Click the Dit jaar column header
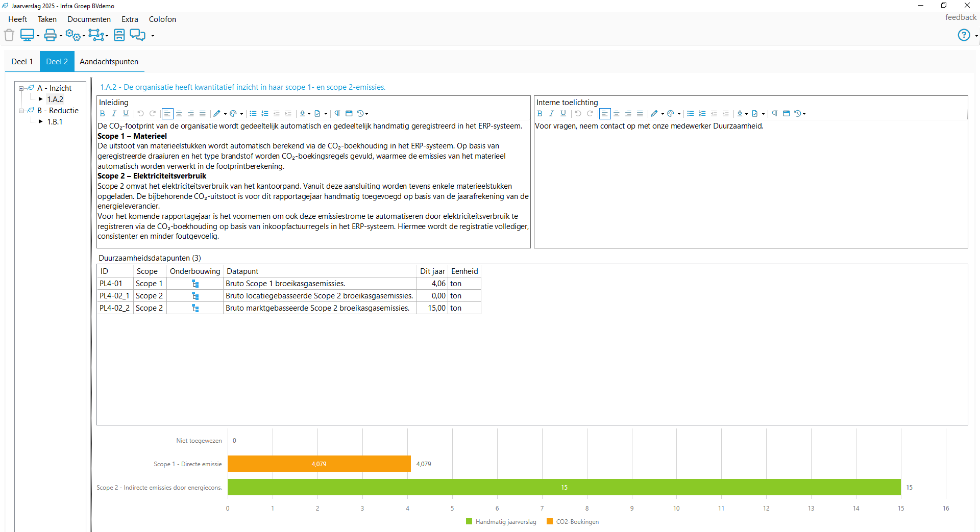Screen dimensions: 980x532 (x=432, y=271)
